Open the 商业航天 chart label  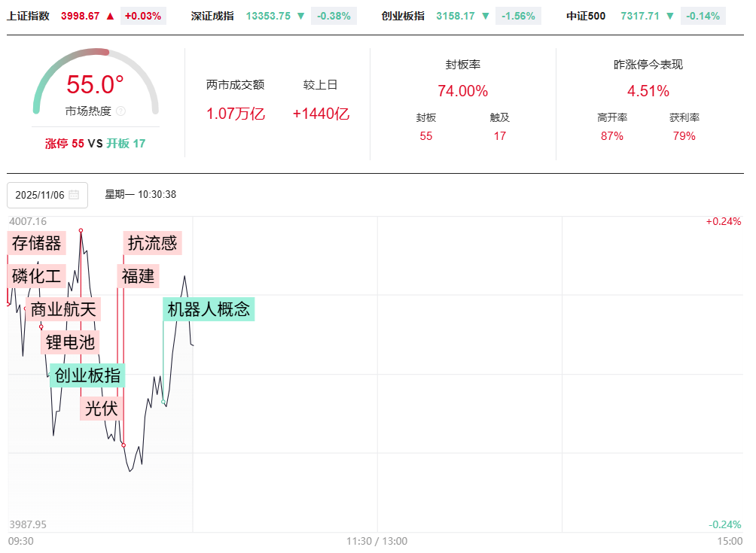[63, 309]
